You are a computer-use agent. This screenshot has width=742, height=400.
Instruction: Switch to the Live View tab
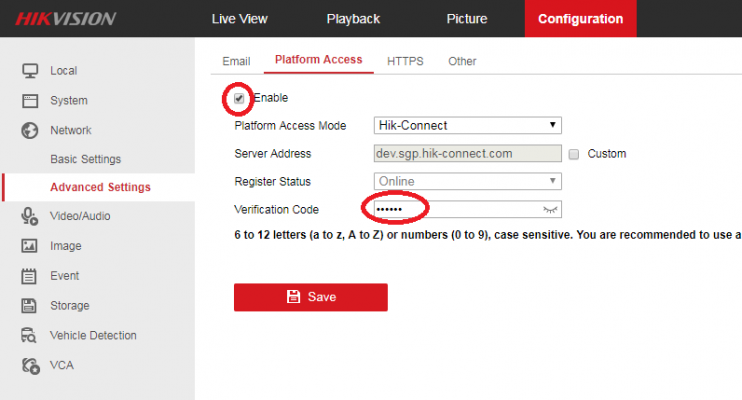[x=239, y=19]
